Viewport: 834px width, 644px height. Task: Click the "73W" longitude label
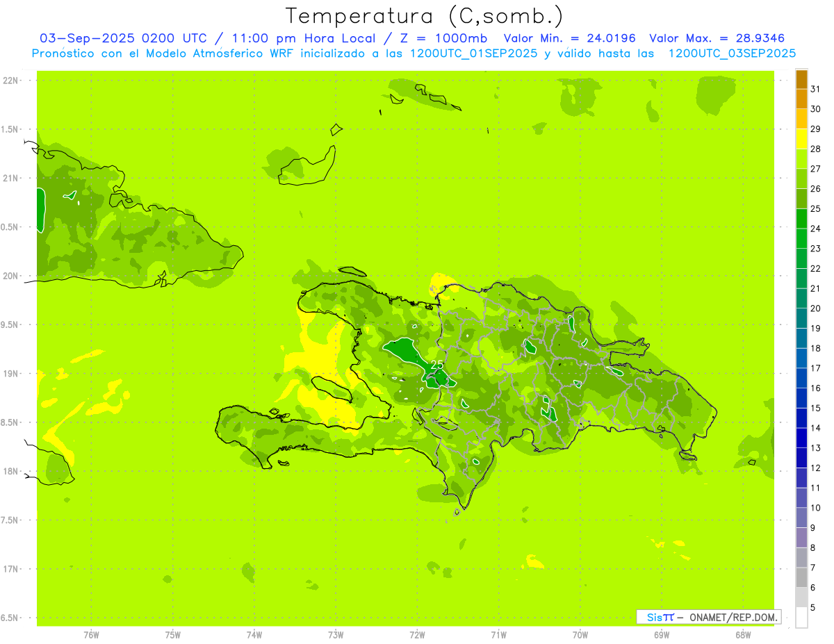pyautogui.click(x=336, y=634)
